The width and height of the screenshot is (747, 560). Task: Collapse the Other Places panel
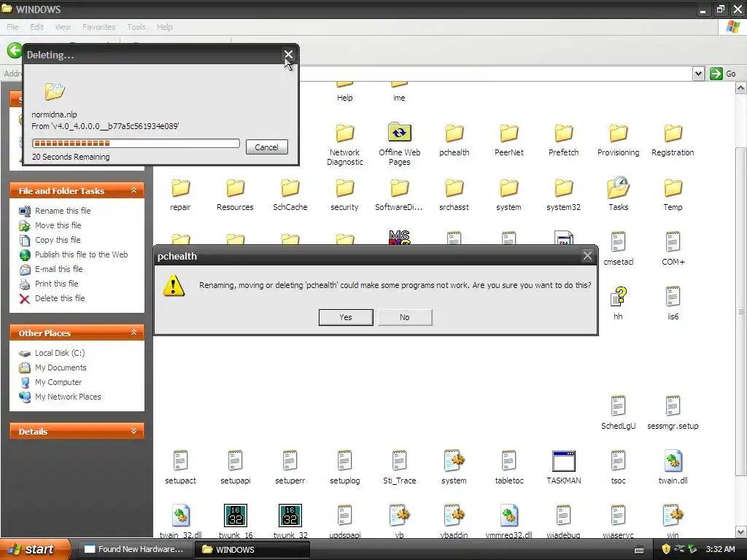pos(134,332)
